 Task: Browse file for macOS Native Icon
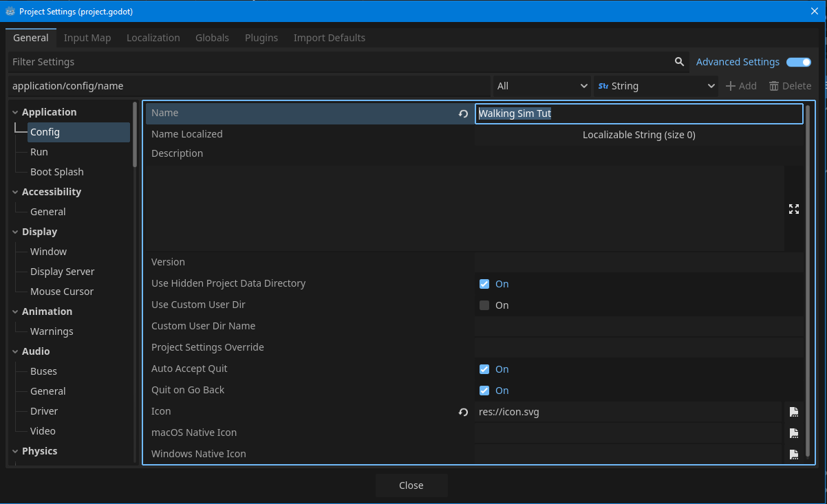click(x=793, y=433)
